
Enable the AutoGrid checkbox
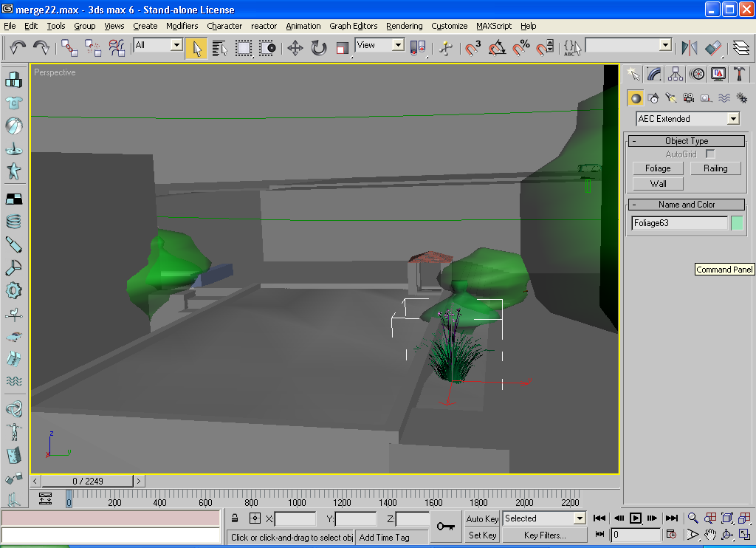(709, 154)
